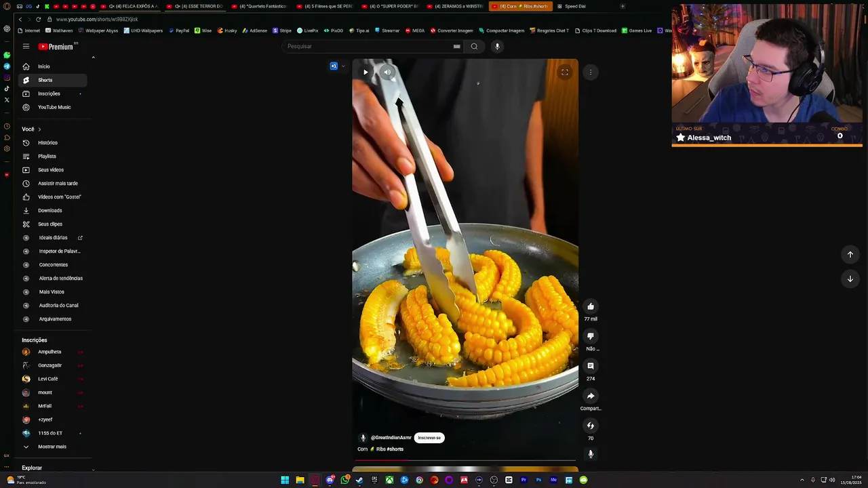Open the Short's three-dot options menu
868x488 pixels.
tap(591, 72)
